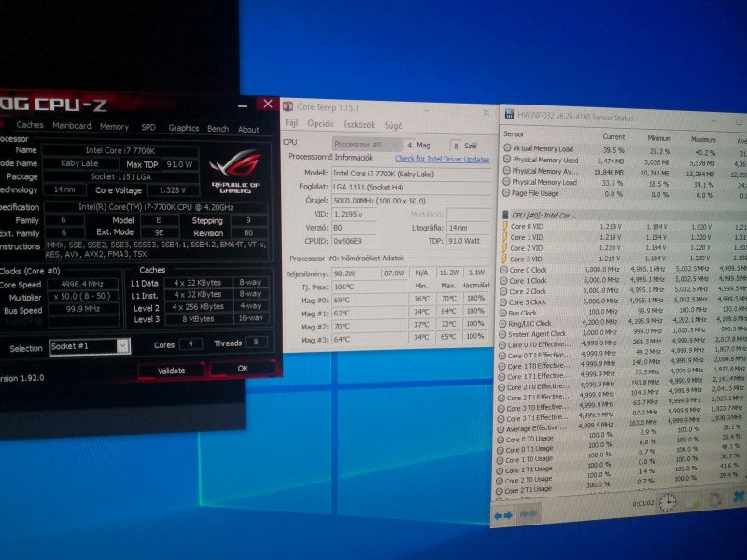Click the circle icon beside Average Effective clock

[500, 429]
